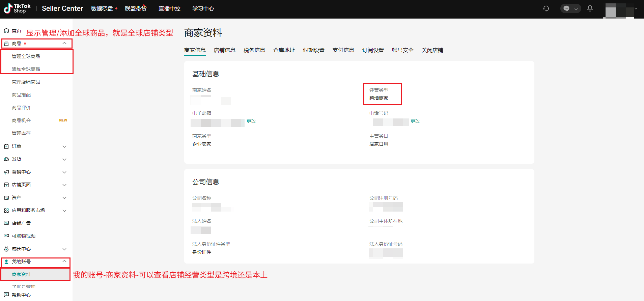Switch to the 店铺信息 tab

coord(224,50)
